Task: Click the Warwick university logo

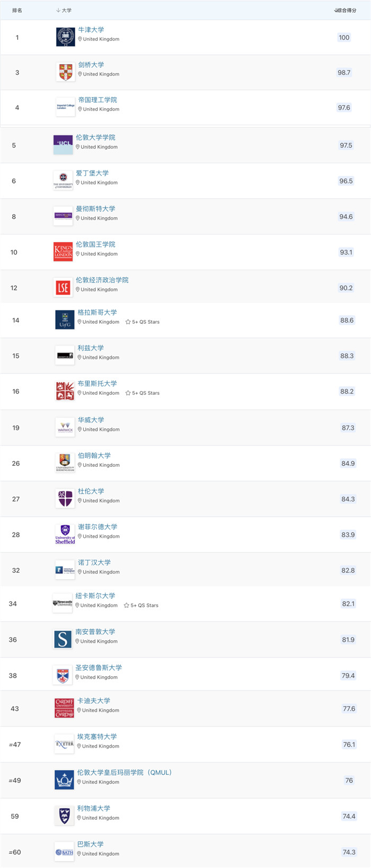Action: click(x=65, y=427)
